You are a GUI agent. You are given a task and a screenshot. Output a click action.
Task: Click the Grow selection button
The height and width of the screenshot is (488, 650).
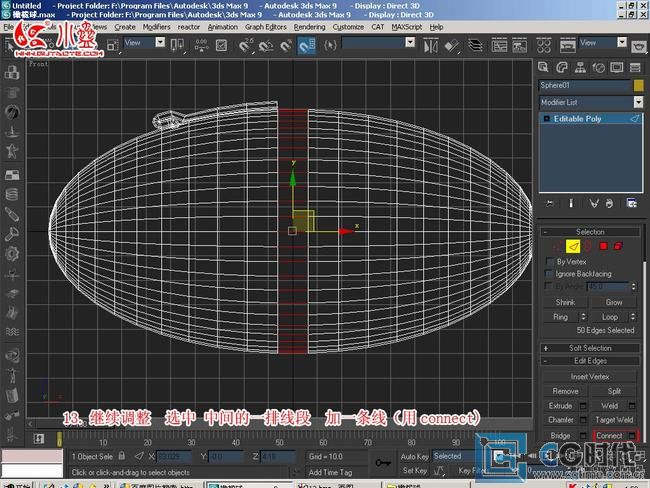coord(614,302)
